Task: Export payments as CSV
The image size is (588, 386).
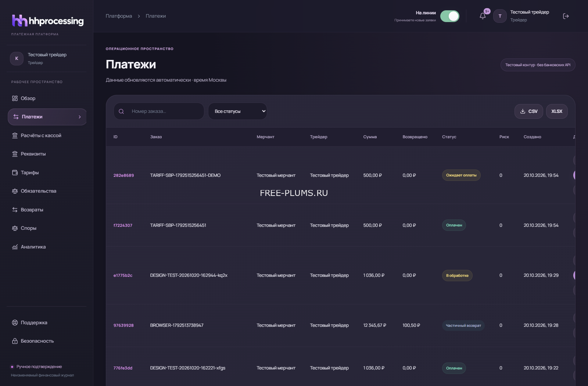Action: click(x=528, y=111)
